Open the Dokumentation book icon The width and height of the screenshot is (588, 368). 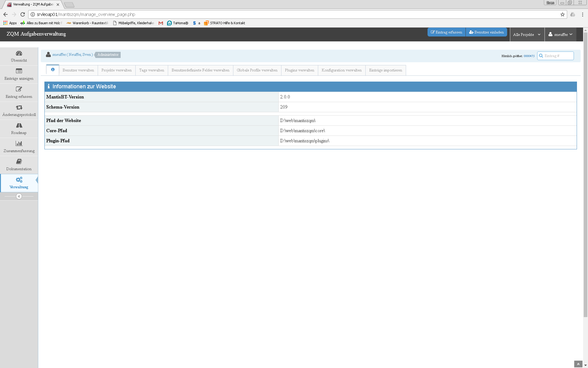[x=19, y=162]
